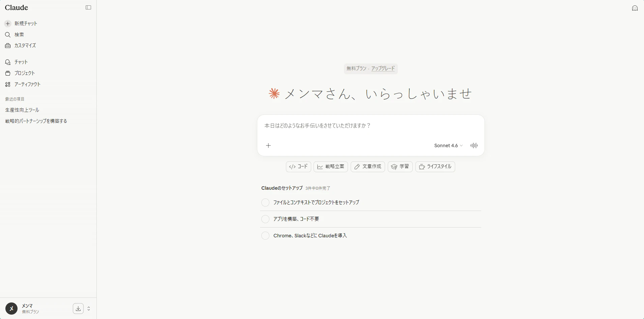
Task: Start voice mode with waveform icon
Action: coord(474,145)
